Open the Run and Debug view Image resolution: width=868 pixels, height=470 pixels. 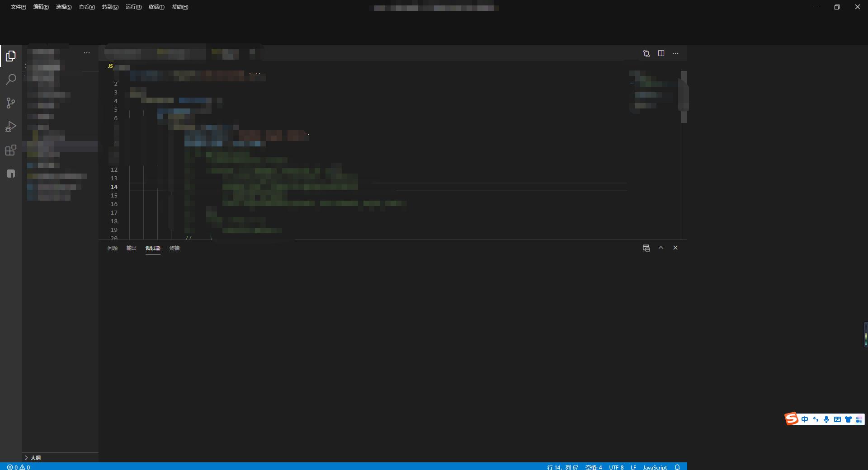click(x=11, y=127)
